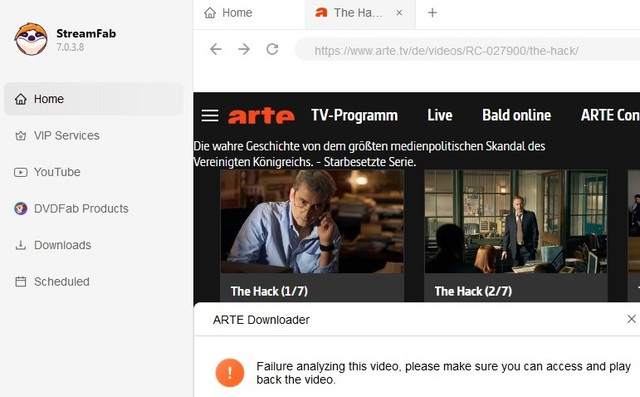Viewport: 640px width, 397px height.
Task: Open the arte hamburger menu
Action: 210,115
